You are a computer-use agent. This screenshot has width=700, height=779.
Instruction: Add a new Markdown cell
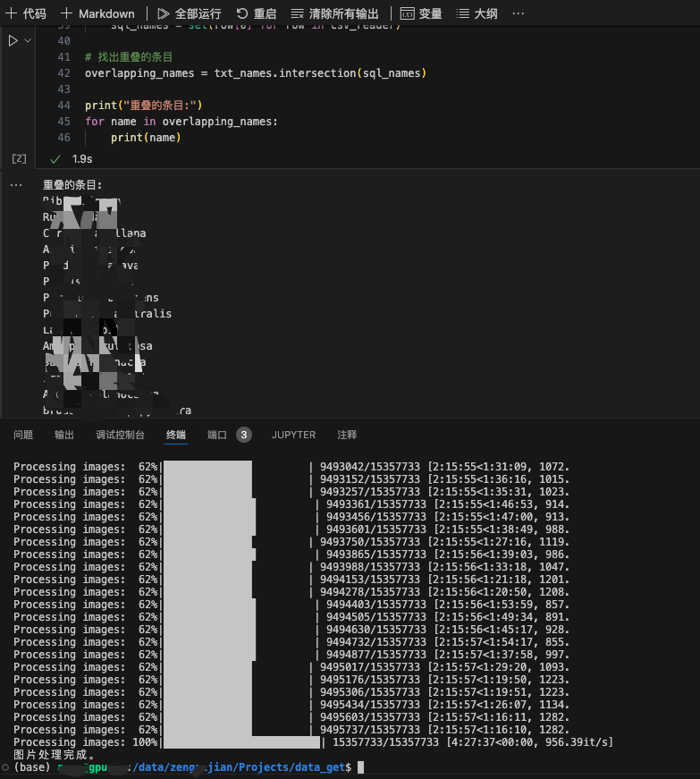tap(97, 13)
